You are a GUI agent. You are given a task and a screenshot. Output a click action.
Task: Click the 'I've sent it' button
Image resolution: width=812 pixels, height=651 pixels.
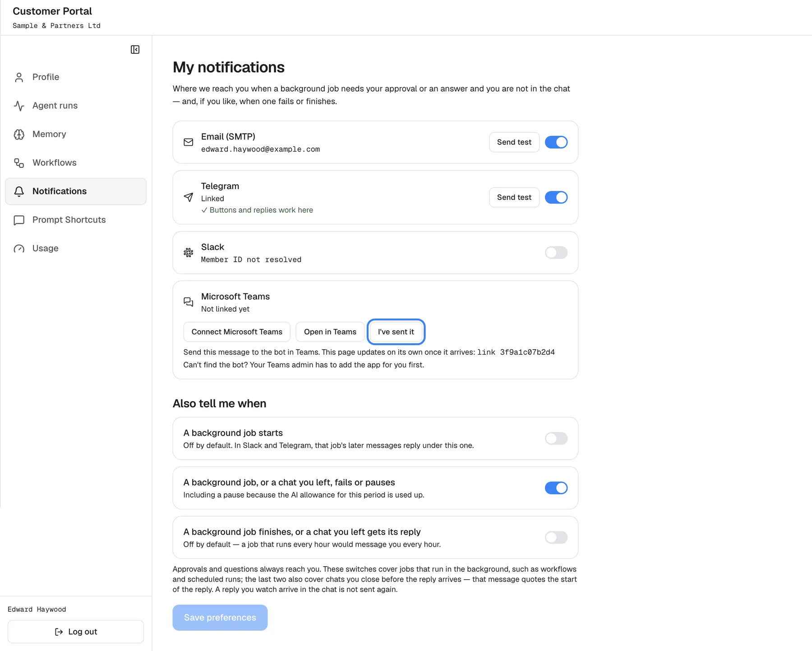coord(396,332)
